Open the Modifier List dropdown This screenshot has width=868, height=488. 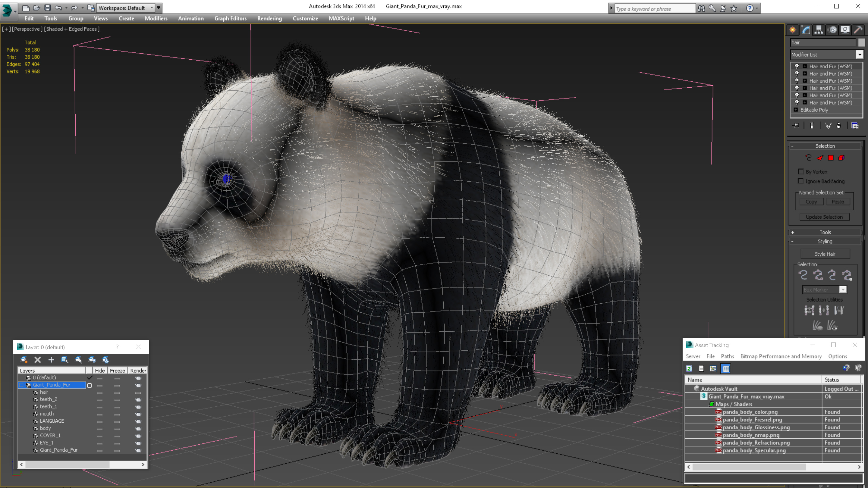coord(860,55)
